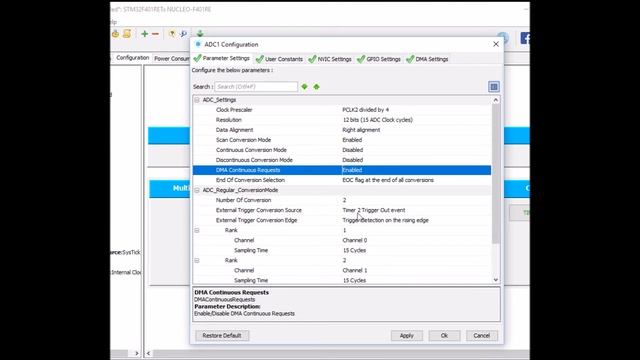The width and height of the screenshot is (640, 360).
Task: Click the parameter list vertical scrollbar thumb
Action: (496, 173)
